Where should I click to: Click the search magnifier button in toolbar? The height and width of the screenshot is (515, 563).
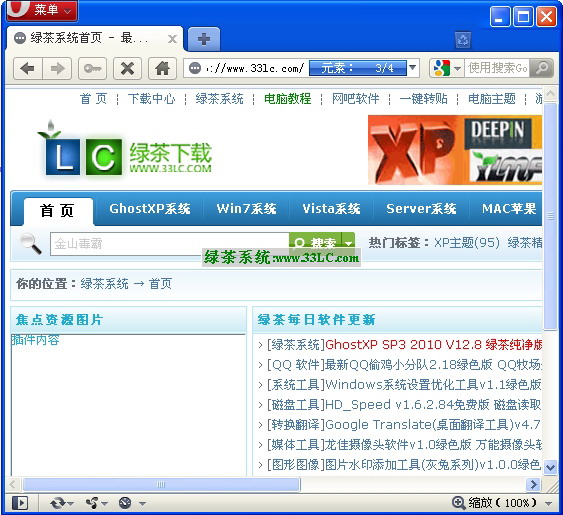(541, 68)
